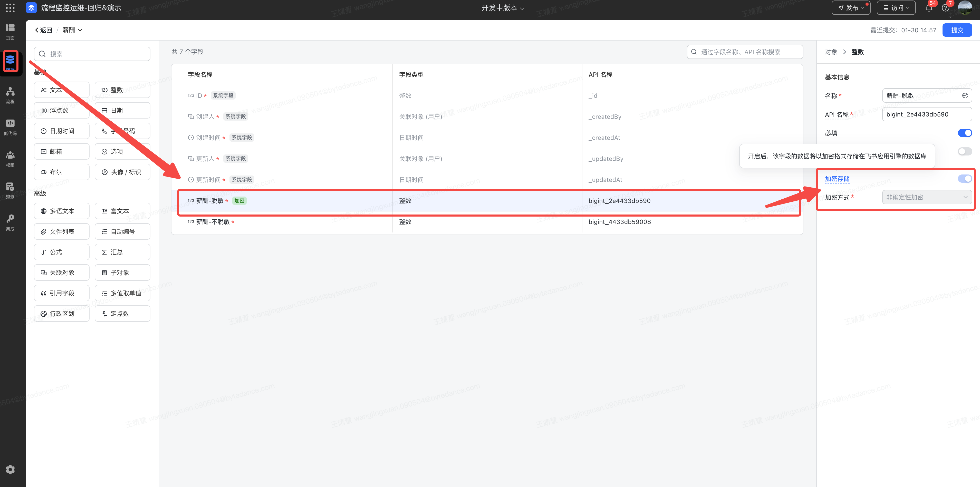Open the help question mark icon
Screen dimensions: 980x487
(945, 8)
